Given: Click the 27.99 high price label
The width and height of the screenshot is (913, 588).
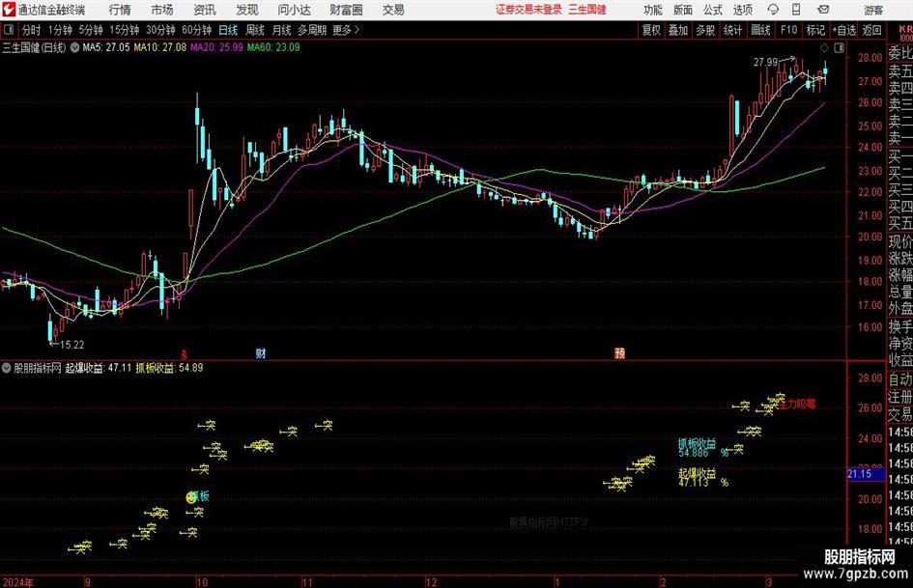Looking at the screenshot, I should coord(765,63).
